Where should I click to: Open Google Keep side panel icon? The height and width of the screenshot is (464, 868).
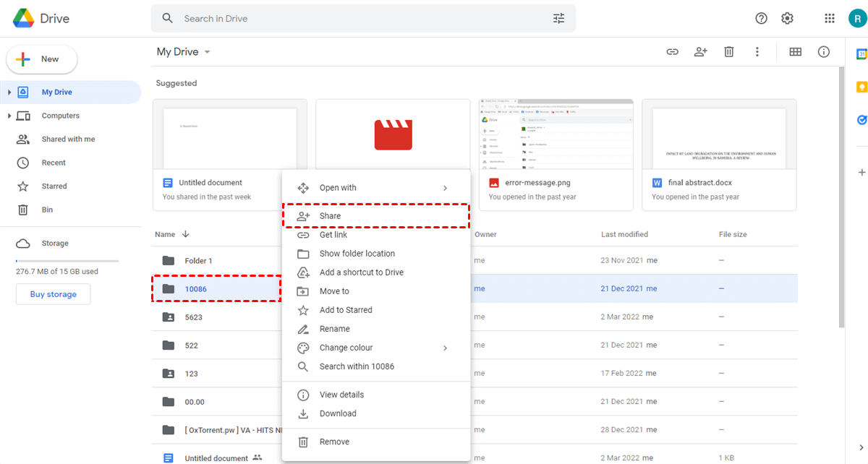pos(861,87)
